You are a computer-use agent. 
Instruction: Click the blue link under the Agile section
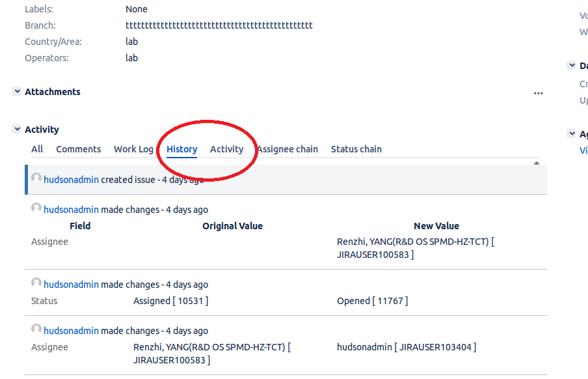[x=583, y=150]
